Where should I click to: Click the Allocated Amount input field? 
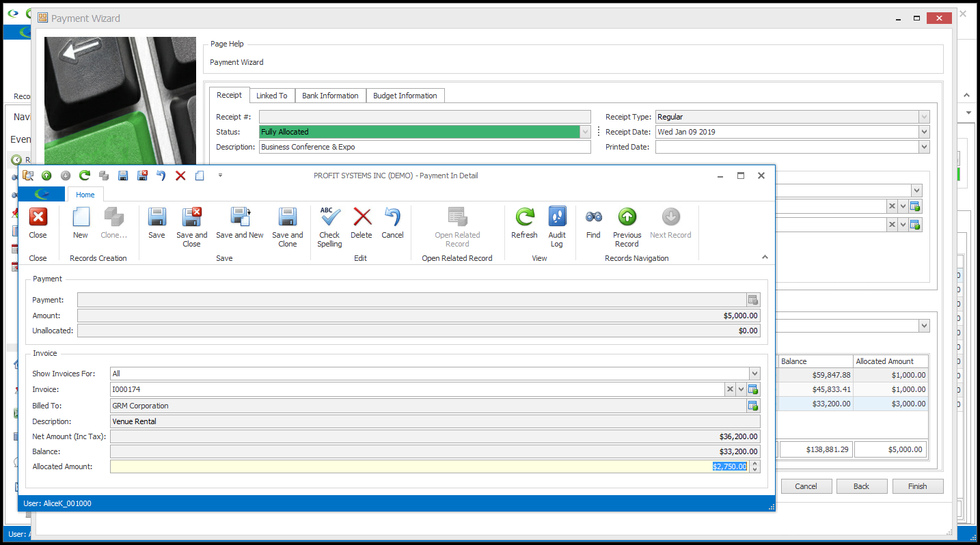click(x=429, y=466)
